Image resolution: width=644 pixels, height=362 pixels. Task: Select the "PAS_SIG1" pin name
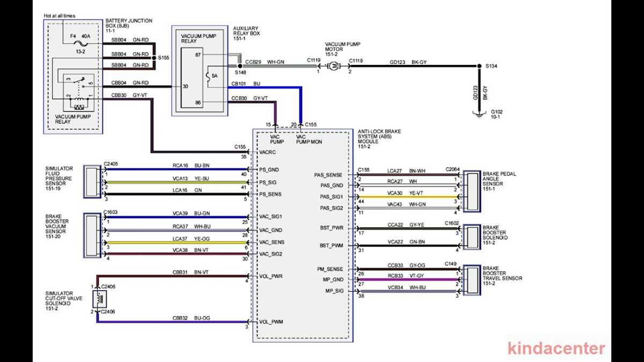point(332,197)
